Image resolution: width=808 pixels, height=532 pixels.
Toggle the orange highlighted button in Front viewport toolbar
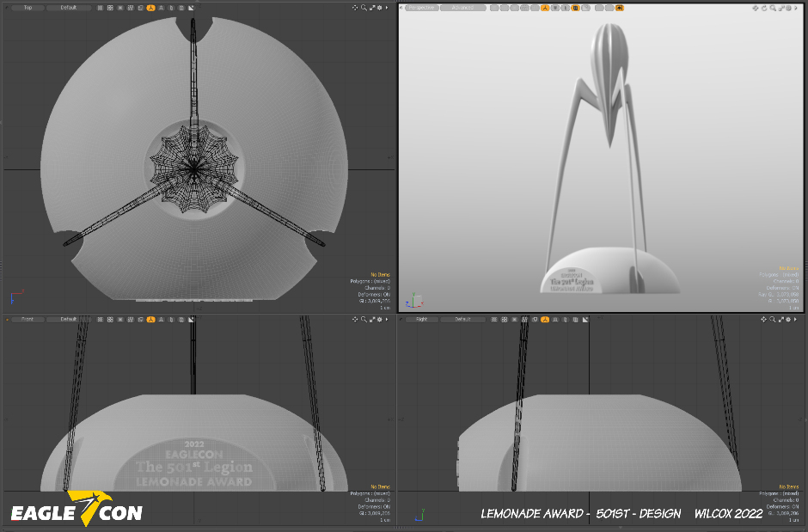[150, 319]
